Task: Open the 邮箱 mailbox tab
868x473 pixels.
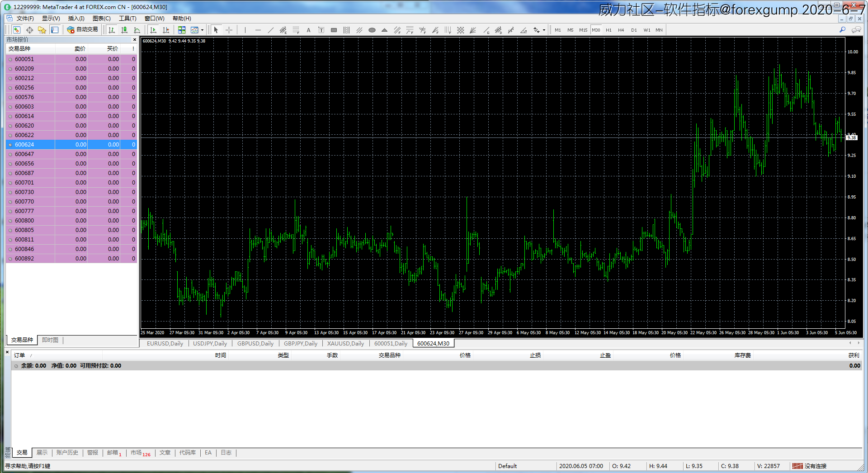Action: click(x=114, y=452)
